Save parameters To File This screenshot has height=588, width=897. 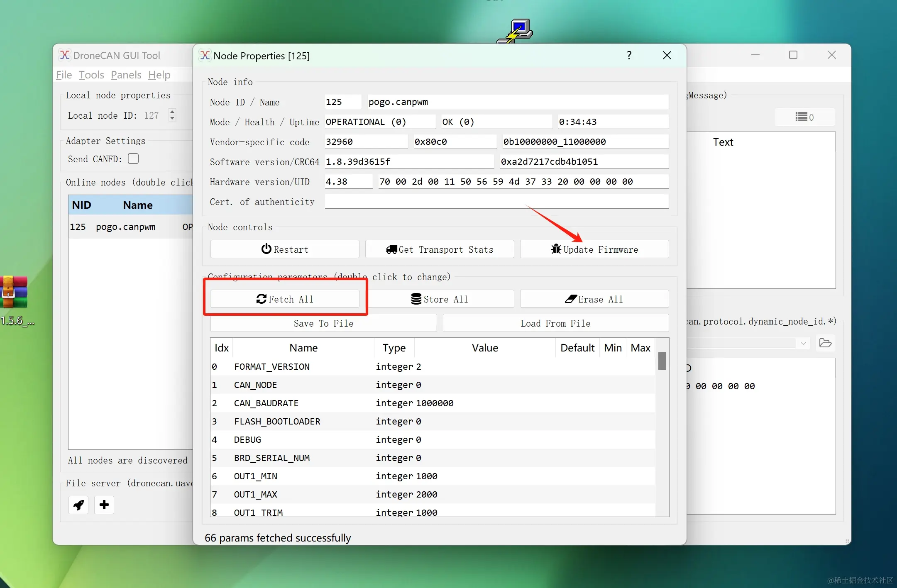(x=323, y=323)
